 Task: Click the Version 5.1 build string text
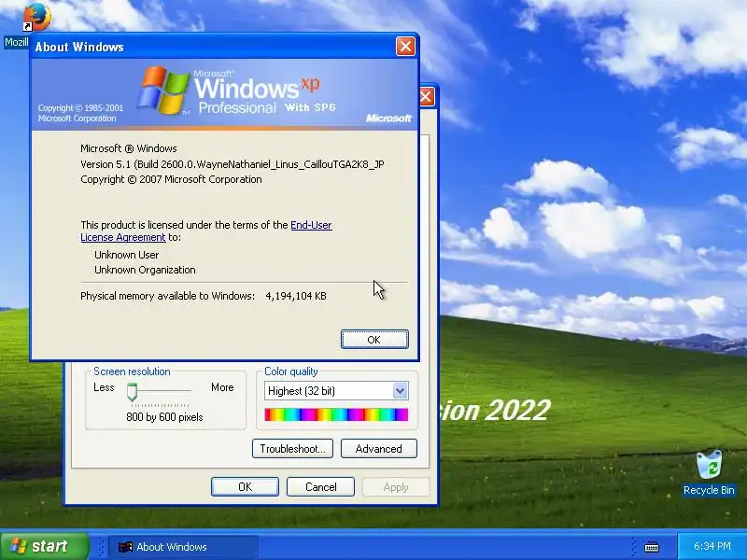point(233,164)
